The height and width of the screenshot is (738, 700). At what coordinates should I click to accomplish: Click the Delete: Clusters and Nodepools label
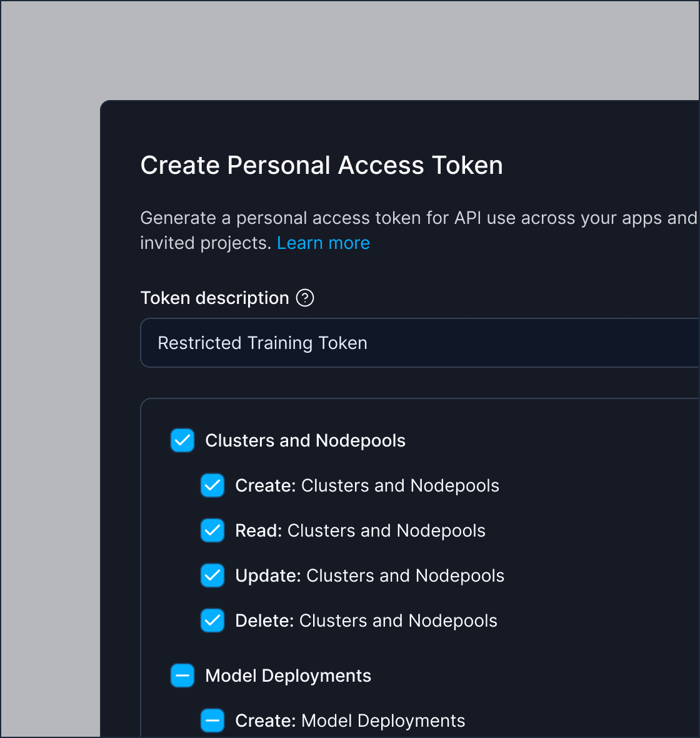366,620
